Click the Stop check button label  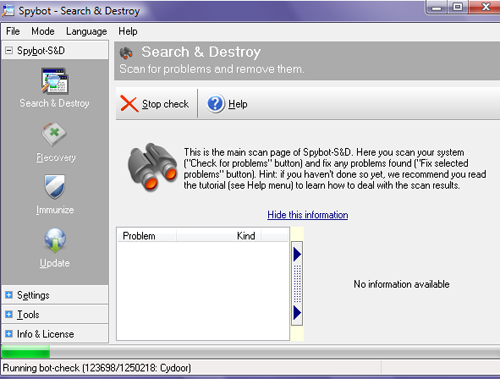pyautogui.click(x=165, y=104)
